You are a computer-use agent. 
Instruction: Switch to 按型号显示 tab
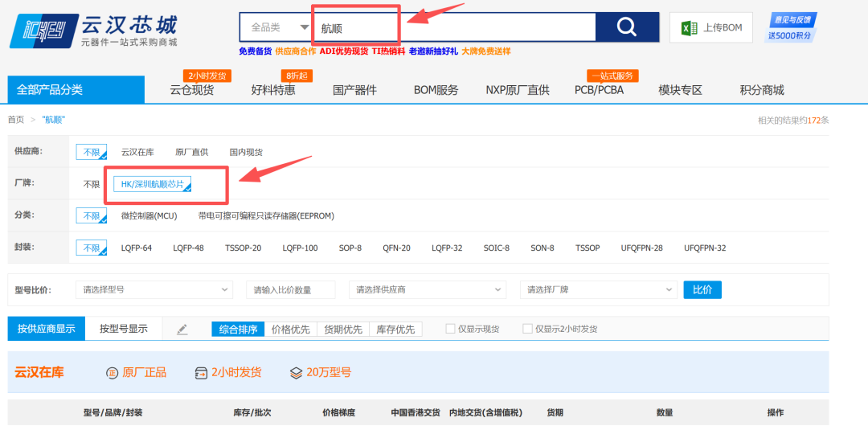coord(123,329)
